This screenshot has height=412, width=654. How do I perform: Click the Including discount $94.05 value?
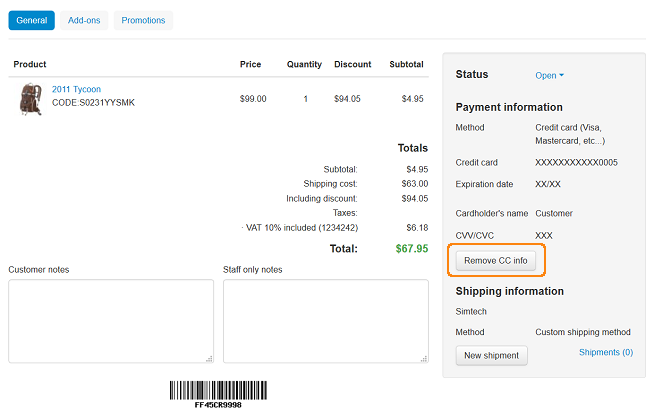click(x=415, y=198)
